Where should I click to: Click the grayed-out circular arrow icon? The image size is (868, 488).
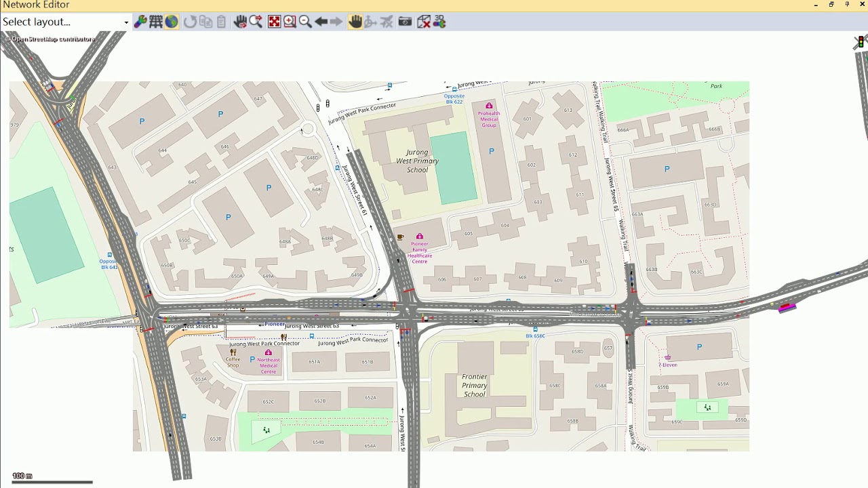[190, 22]
